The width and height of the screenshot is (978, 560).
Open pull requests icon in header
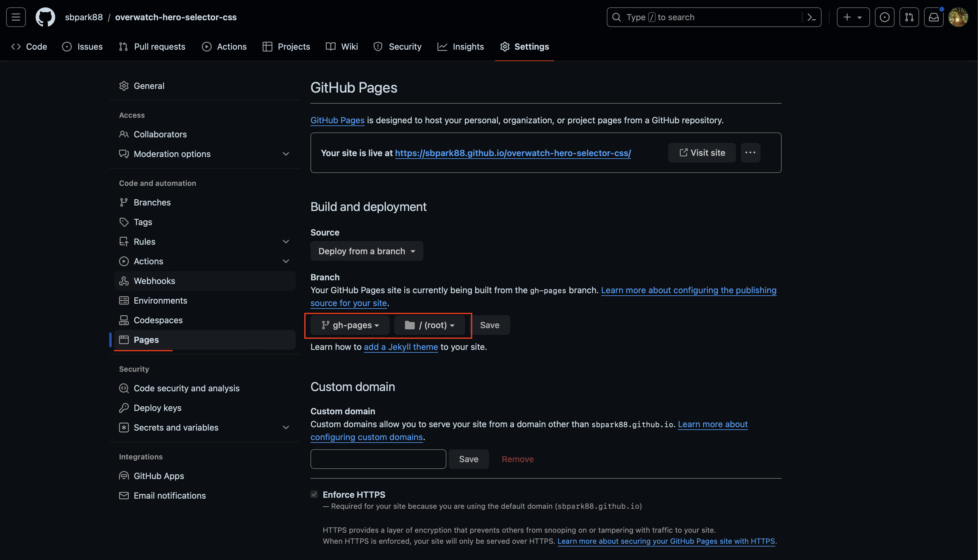[x=909, y=17]
